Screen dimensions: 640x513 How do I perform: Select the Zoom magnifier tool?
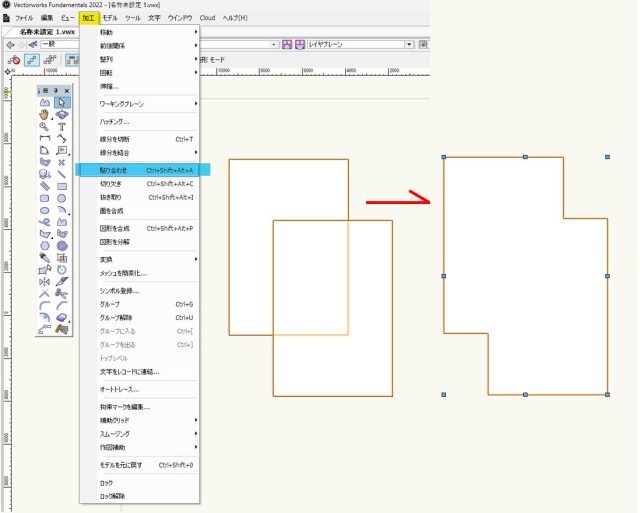click(45, 127)
